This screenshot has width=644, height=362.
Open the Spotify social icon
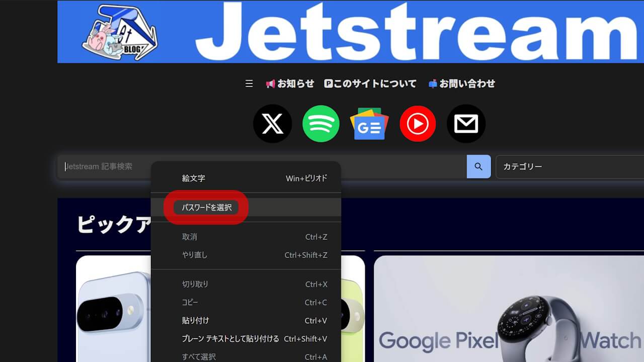click(321, 124)
